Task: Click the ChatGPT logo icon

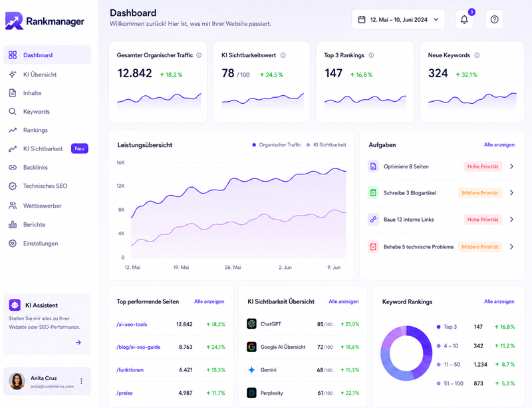Action: coord(251,323)
